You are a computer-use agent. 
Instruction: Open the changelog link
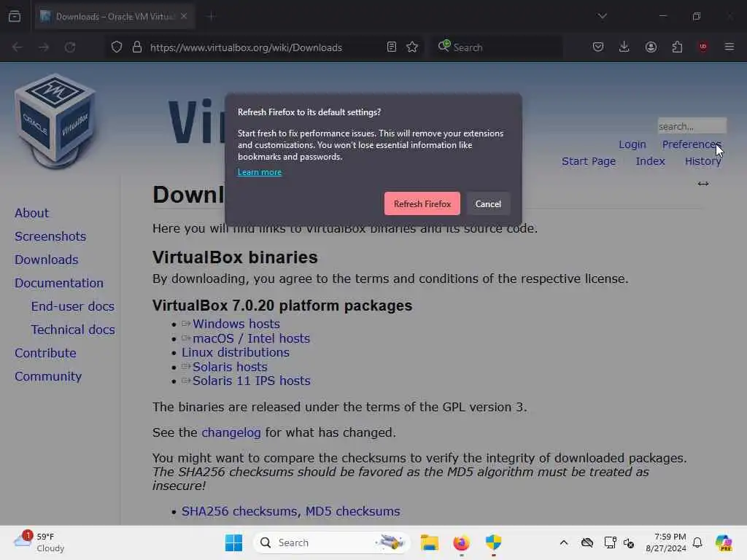tap(231, 433)
